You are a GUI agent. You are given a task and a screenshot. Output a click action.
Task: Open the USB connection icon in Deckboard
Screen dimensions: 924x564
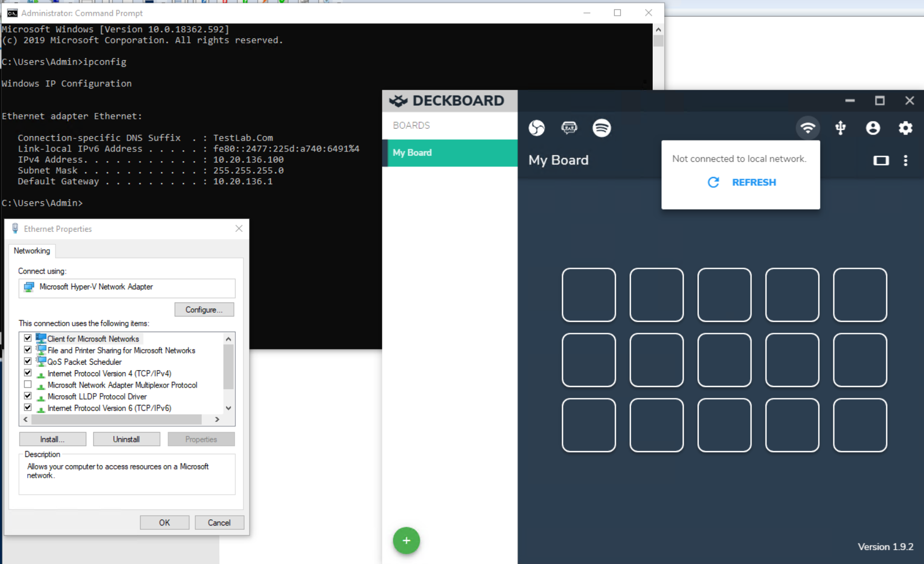(x=840, y=128)
